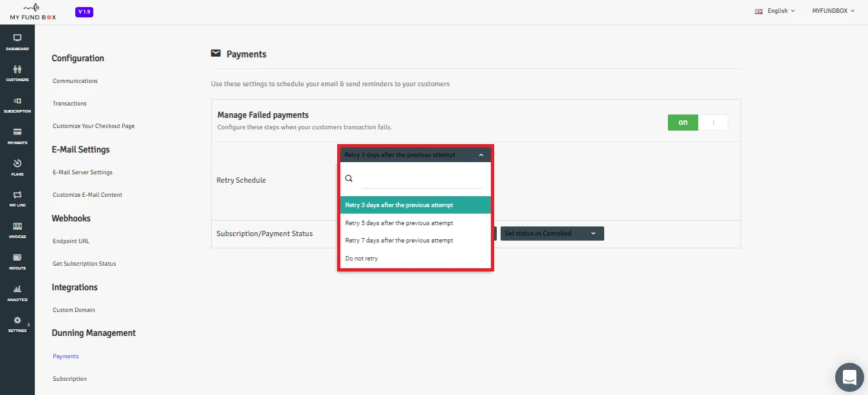Image resolution: width=868 pixels, height=395 pixels.
Task: Open the Pay Link sidebar icon
Action: [x=17, y=195]
